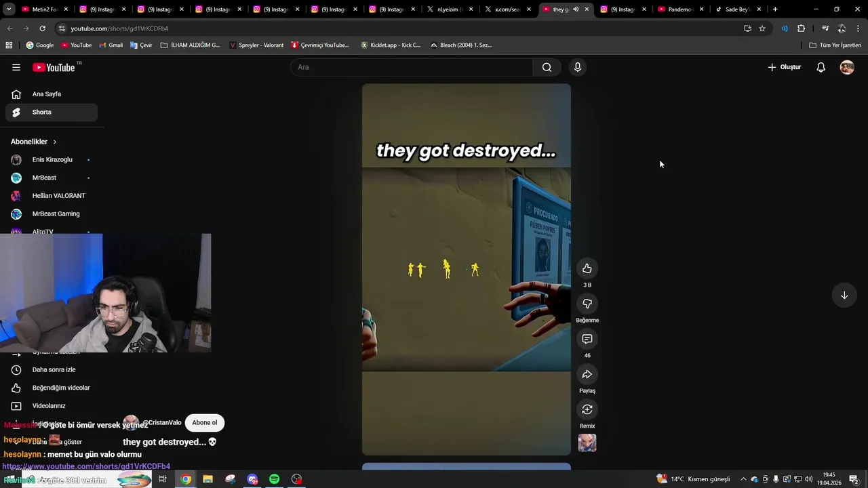
Task: Open the notifications bell
Action: tap(821, 67)
